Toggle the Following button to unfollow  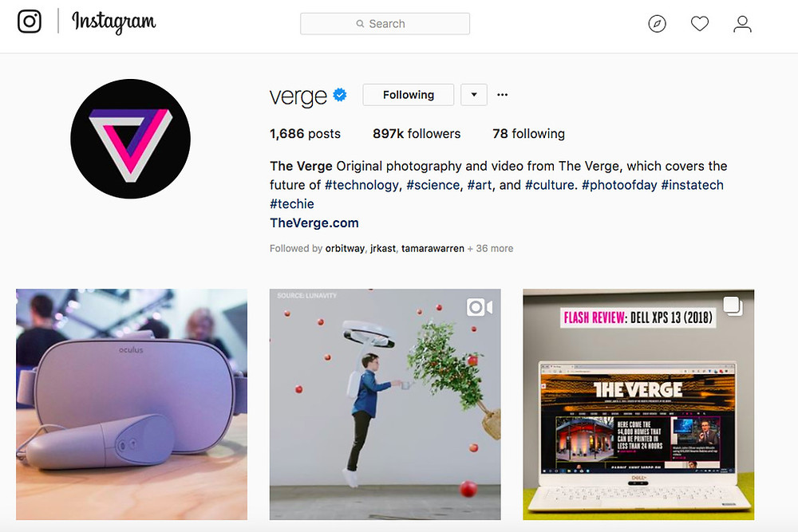pyautogui.click(x=408, y=95)
